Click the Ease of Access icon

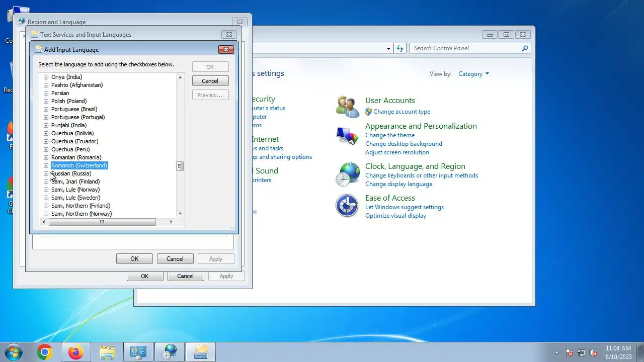347,206
